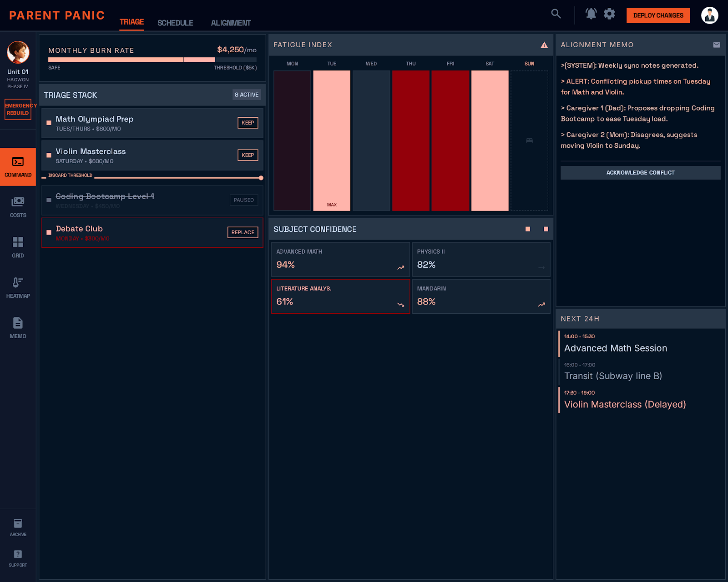Toggle the Math Olympiad Prep checkbox

(x=49, y=123)
